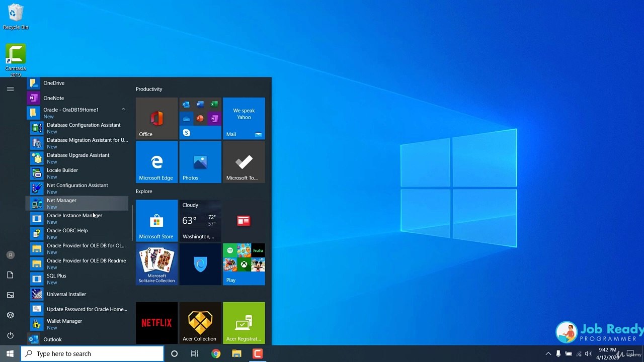Open Microsoft Solitaire Collection tile

coord(156,264)
